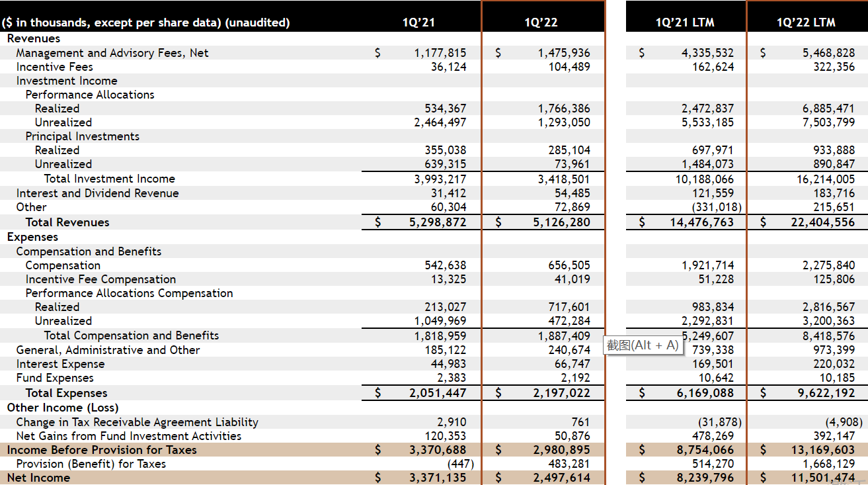Click the Interest and Dividend value 54,485
The image size is (868, 485).
pos(572,193)
